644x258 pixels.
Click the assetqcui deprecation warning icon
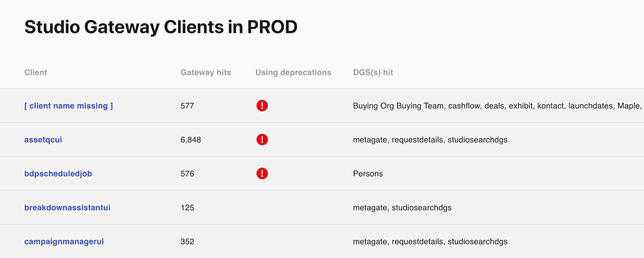pyautogui.click(x=262, y=140)
